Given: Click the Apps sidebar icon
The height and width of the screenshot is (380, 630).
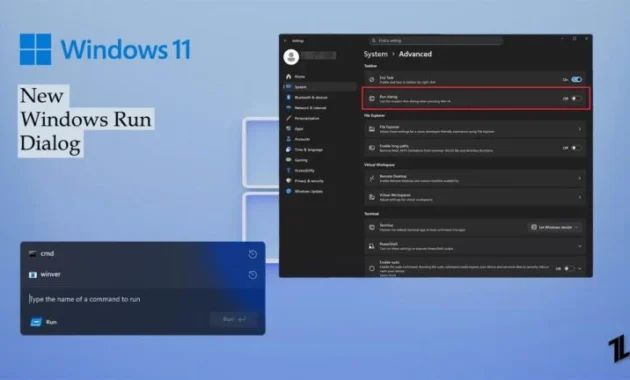Looking at the screenshot, I should point(288,129).
